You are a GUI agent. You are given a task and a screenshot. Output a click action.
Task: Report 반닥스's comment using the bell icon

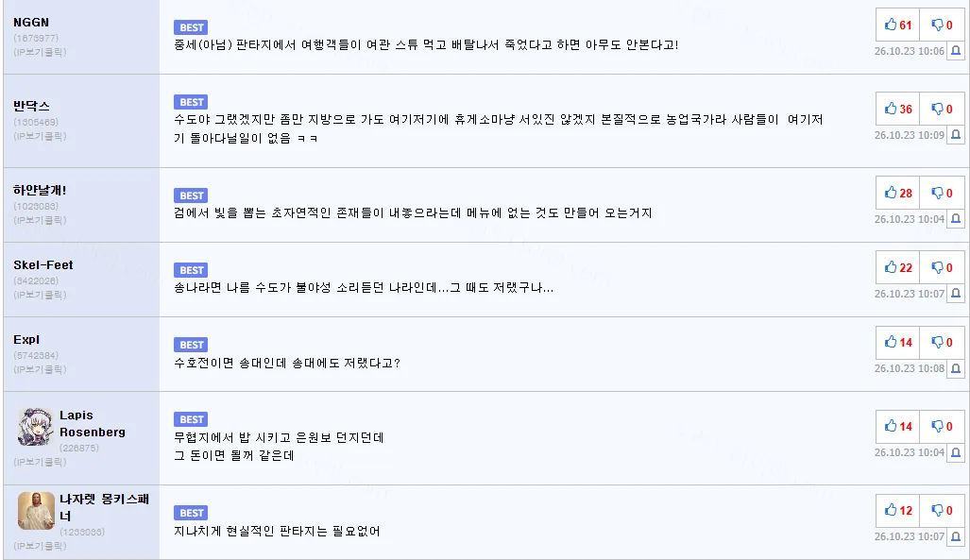[956, 135]
